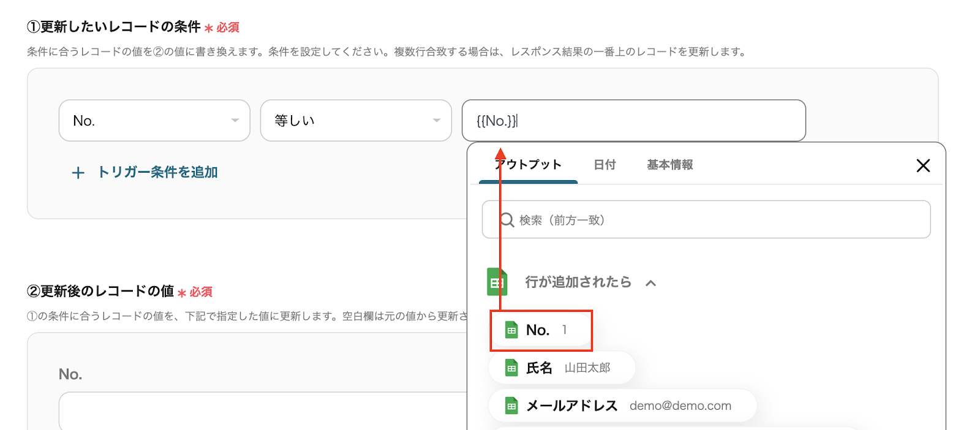This screenshot has height=430, width=980.
Task: Click the sheet icon on 氏名 chip
Action: (x=511, y=368)
